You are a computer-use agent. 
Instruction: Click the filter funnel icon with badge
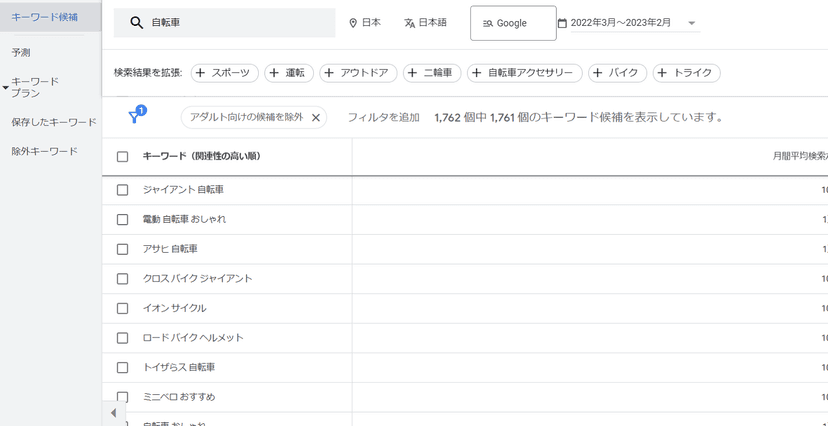click(x=135, y=117)
